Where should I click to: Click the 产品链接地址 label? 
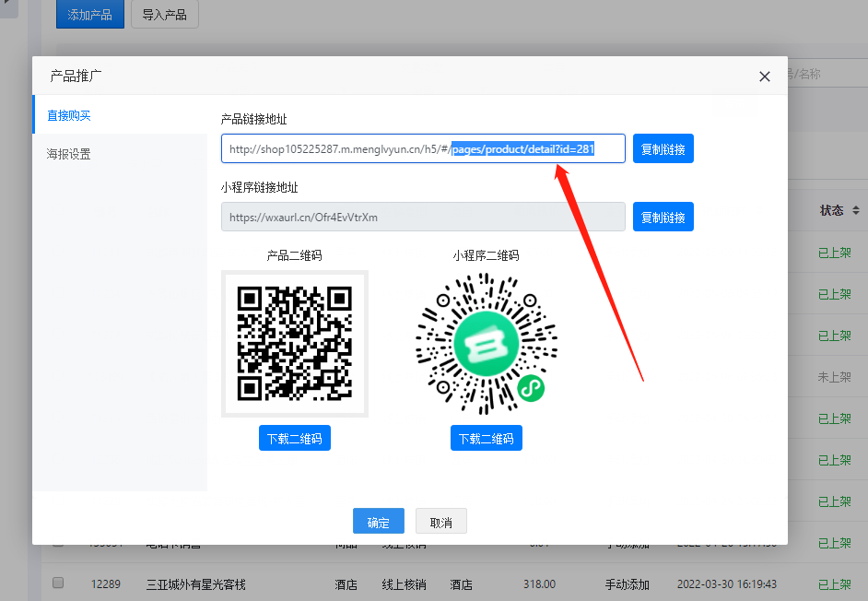click(254, 119)
